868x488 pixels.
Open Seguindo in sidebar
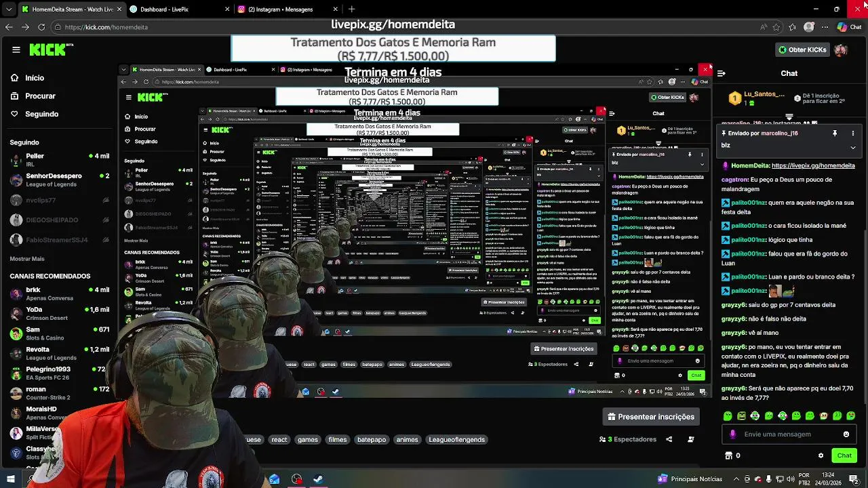tap(34, 114)
